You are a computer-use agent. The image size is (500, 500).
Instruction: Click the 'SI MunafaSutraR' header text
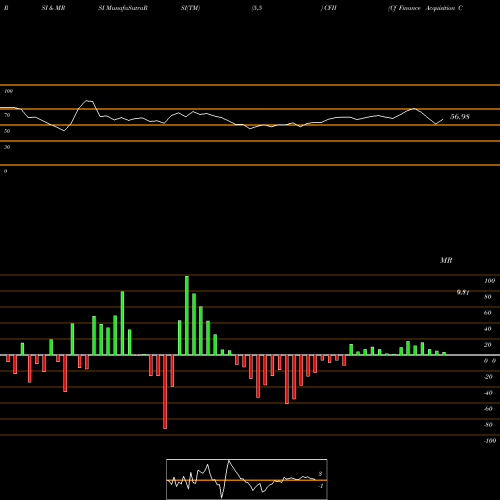coord(123,8)
